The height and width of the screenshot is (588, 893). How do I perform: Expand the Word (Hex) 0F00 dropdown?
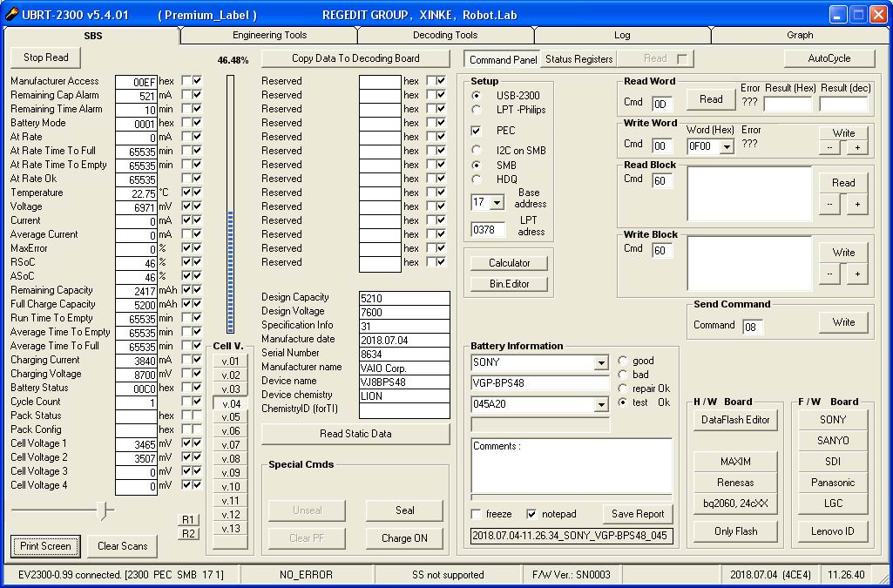(726, 146)
